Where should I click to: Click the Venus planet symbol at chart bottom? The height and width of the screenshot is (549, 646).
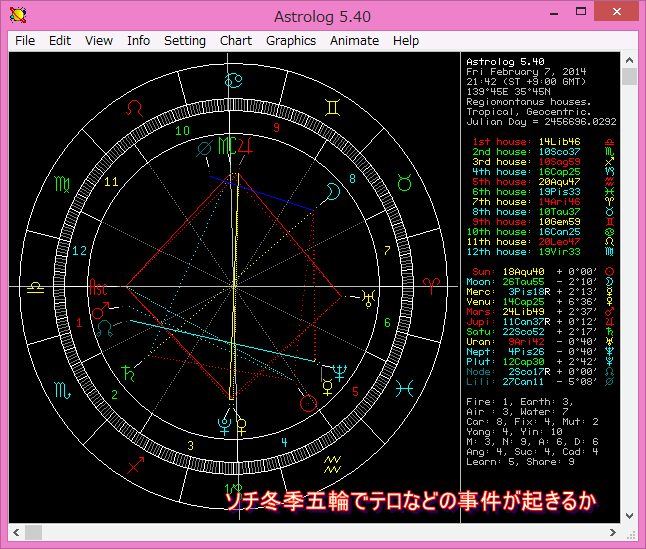(242, 426)
